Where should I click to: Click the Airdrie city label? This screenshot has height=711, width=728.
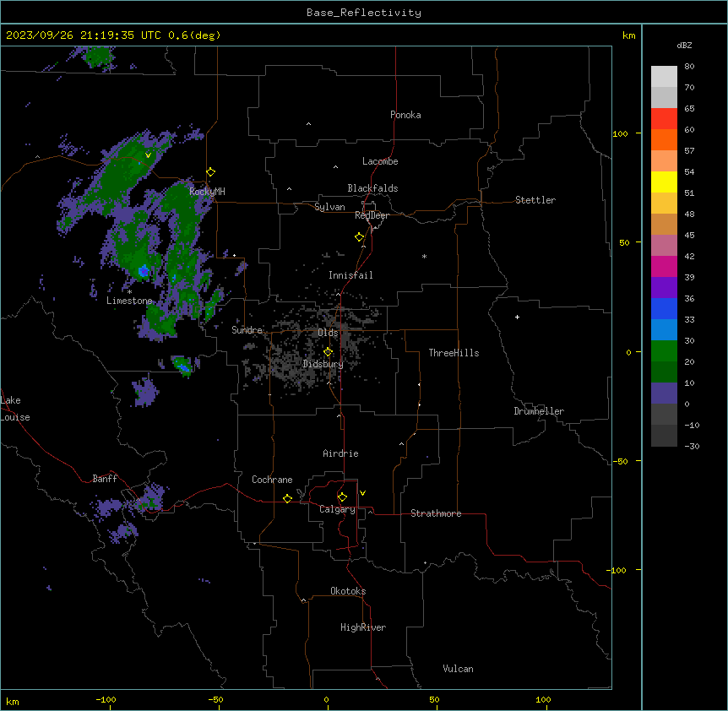click(x=341, y=453)
